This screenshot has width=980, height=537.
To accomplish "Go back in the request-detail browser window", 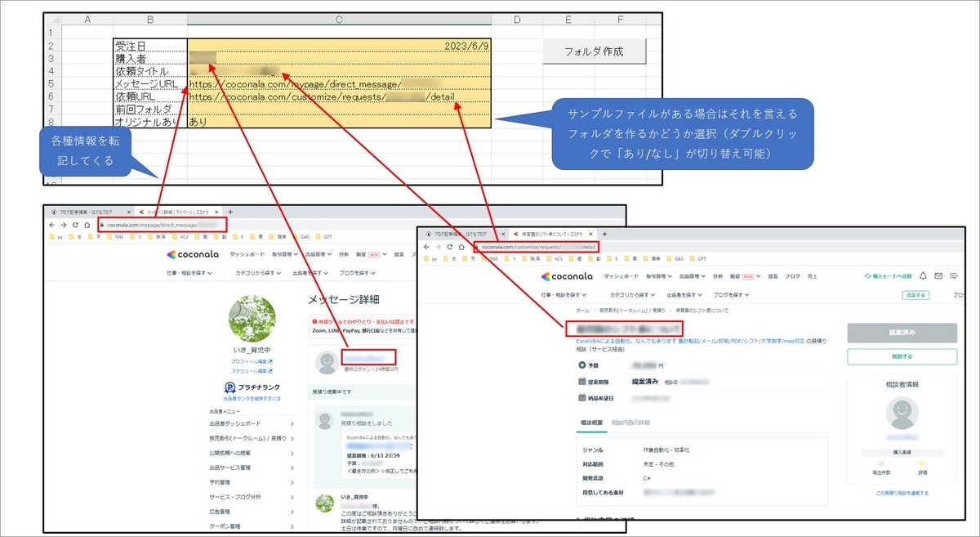I will coord(427,246).
